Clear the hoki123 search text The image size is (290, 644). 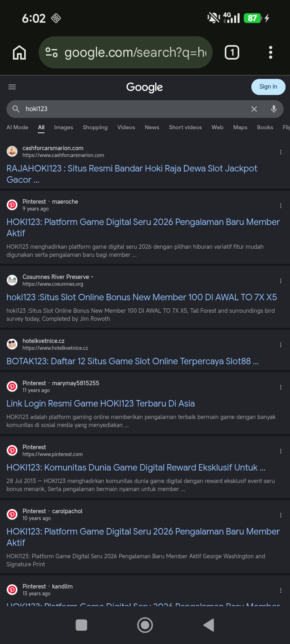(x=254, y=109)
